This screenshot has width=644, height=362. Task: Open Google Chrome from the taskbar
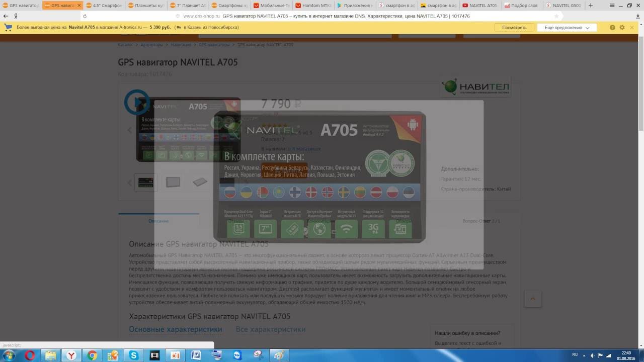click(92, 355)
